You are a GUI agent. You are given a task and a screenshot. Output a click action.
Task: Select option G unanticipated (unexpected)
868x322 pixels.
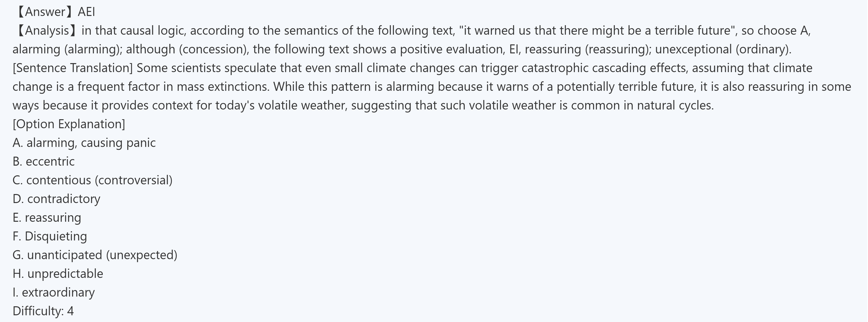point(95,255)
